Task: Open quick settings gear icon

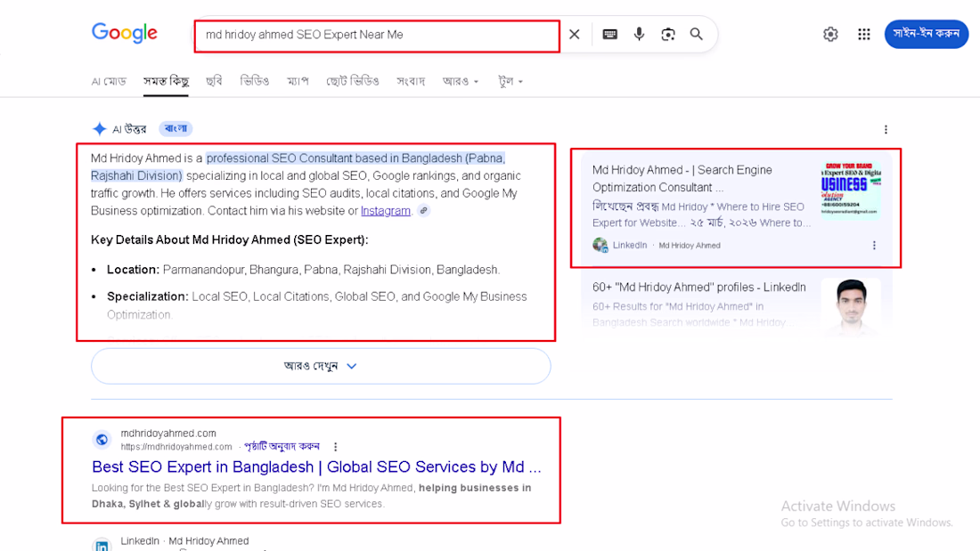Action: tap(830, 35)
